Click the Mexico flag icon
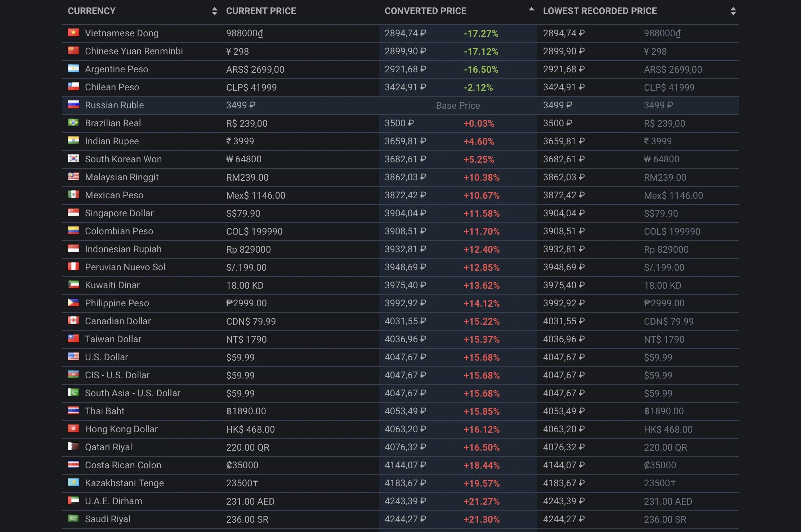Screen dimensions: 801x532 [73, 195]
